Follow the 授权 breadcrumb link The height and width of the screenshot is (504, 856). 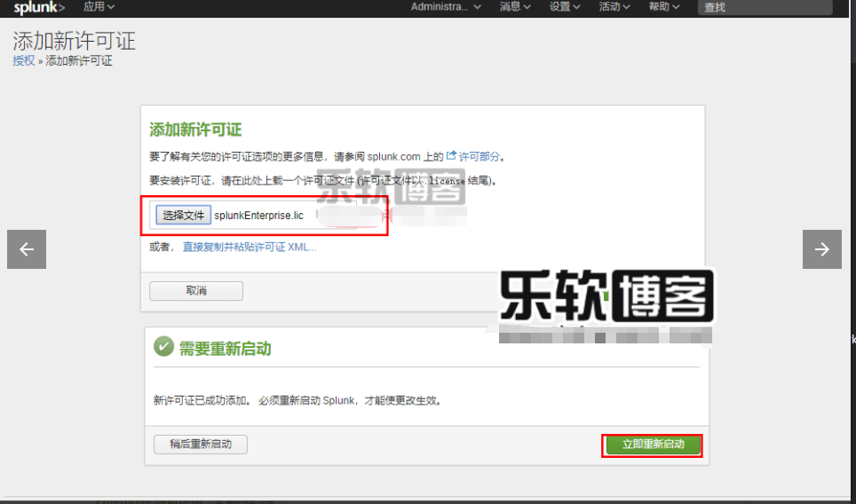pos(24,60)
